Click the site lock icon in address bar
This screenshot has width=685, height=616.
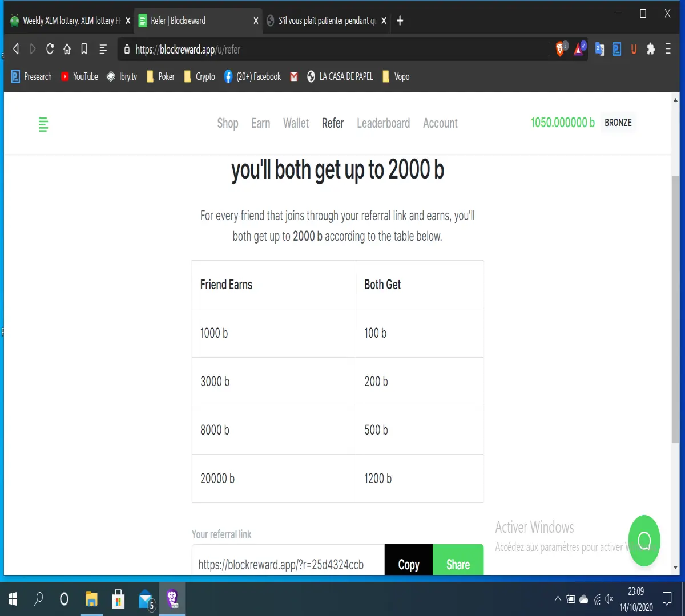click(127, 50)
